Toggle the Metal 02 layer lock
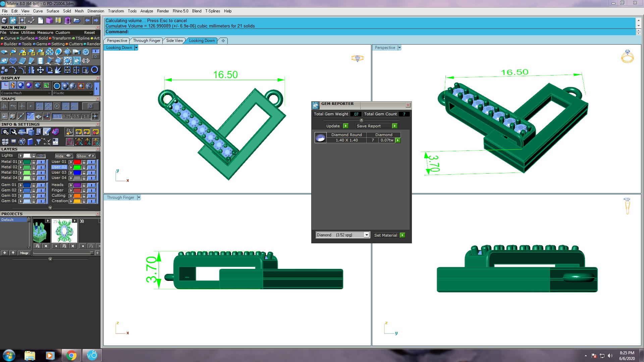This screenshot has height=362, width=644. tap(34, 167)
